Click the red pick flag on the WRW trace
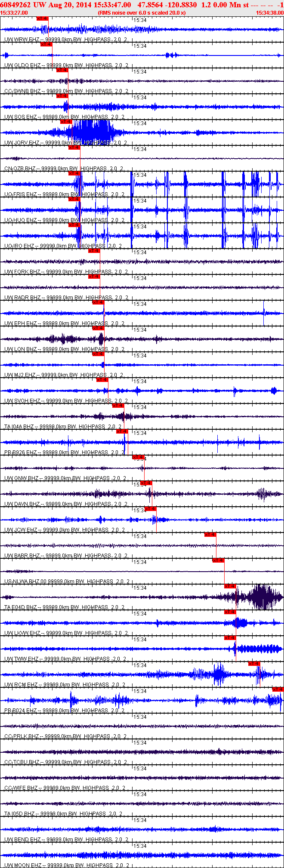 (x=43, y=18)
